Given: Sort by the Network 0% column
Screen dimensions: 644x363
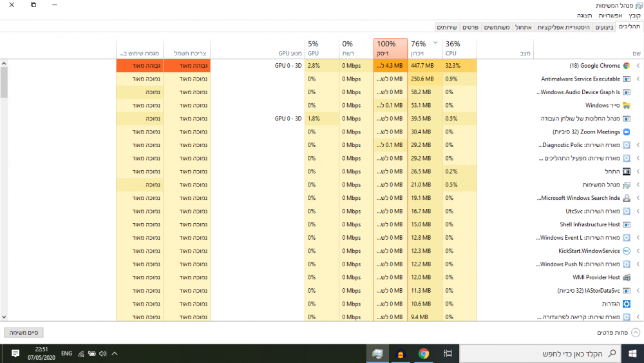Looking at the screenshot, I should [x=356, y=48].
